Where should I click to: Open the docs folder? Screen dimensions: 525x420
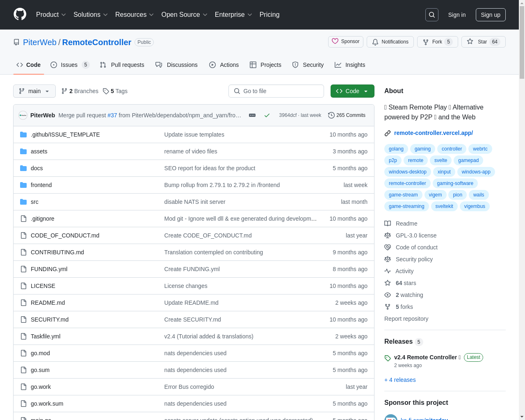[37, 168]
